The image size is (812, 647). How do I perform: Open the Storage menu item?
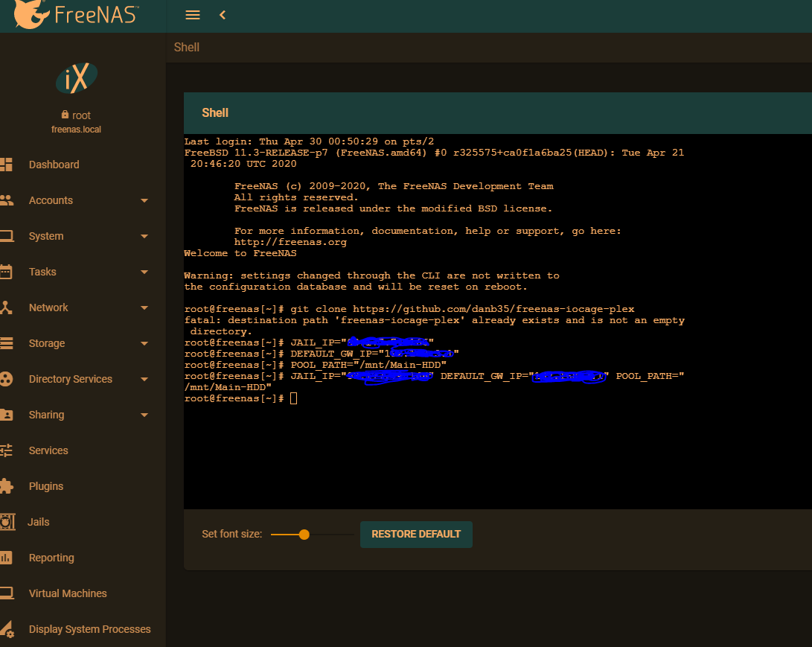coord(47,343)
